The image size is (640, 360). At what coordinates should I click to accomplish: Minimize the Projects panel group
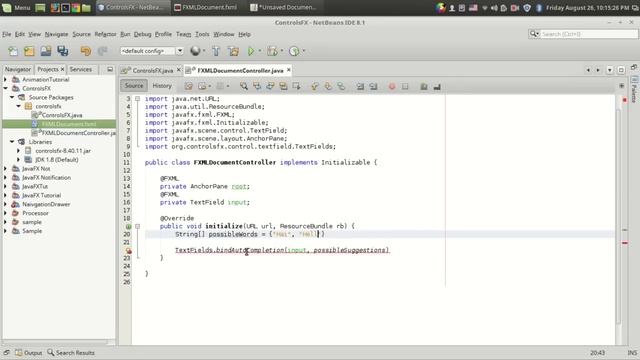tap(110, 69)
